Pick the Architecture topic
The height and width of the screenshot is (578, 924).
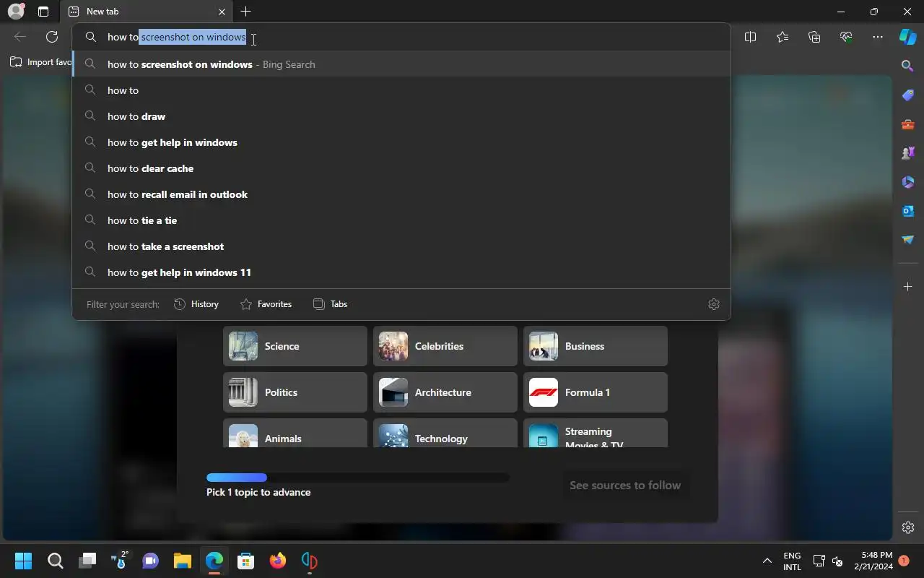point(445,392)
